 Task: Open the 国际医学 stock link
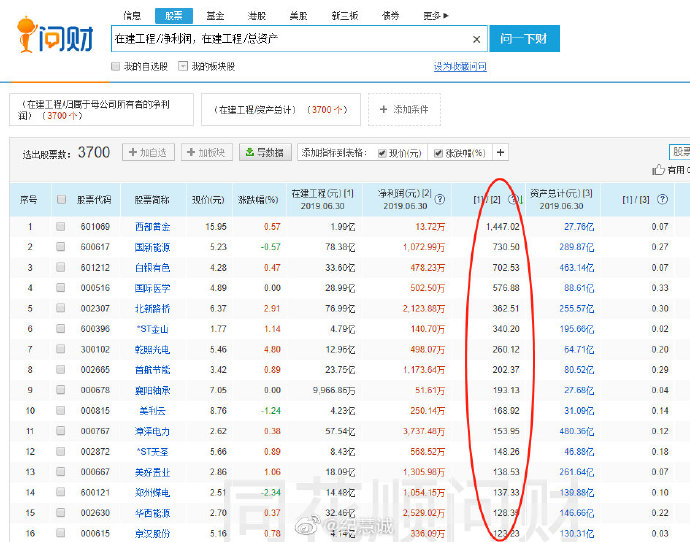coord(152,288)
